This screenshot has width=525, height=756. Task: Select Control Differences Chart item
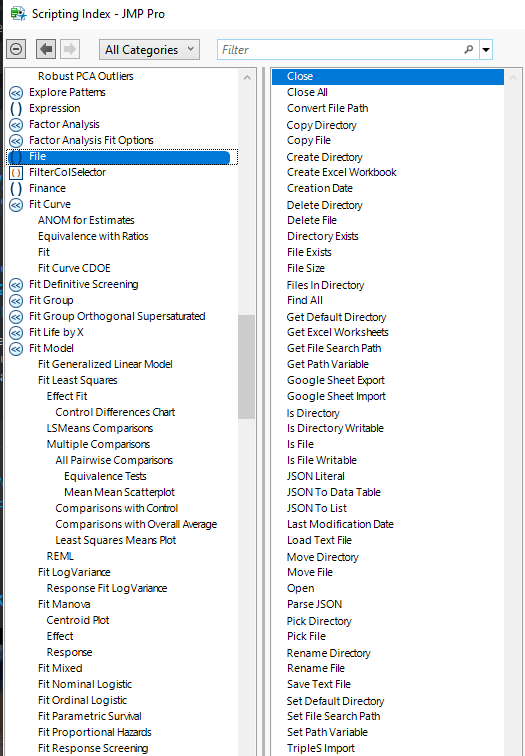point(115,412)
